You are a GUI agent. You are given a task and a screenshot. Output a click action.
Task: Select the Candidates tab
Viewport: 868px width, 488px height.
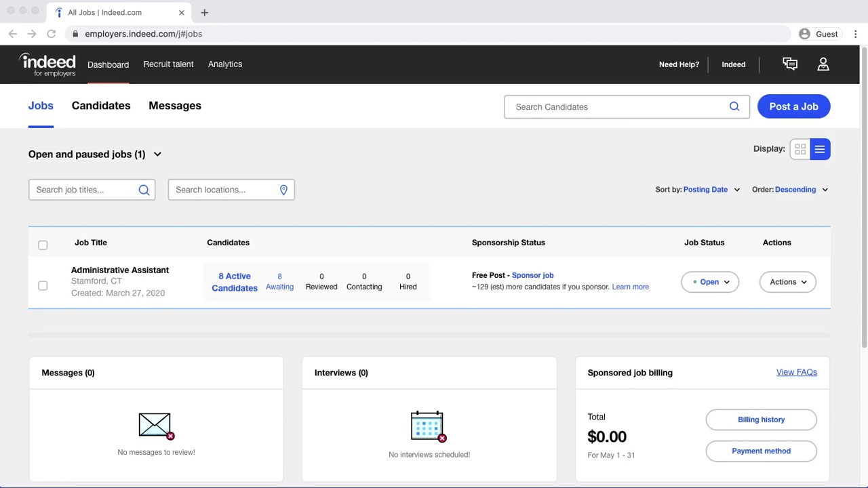[x=101, y=106]
